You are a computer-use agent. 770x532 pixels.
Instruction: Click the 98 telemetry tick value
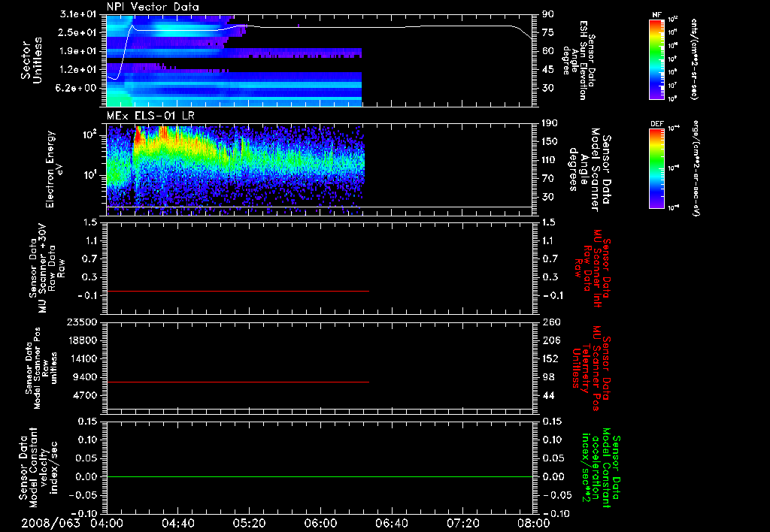(x=547, y=377)
